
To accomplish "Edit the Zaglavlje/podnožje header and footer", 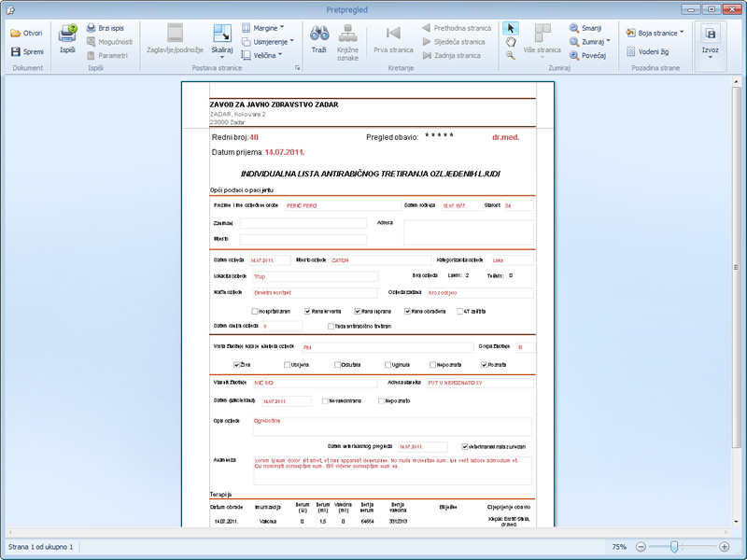I will coord(175,38).
